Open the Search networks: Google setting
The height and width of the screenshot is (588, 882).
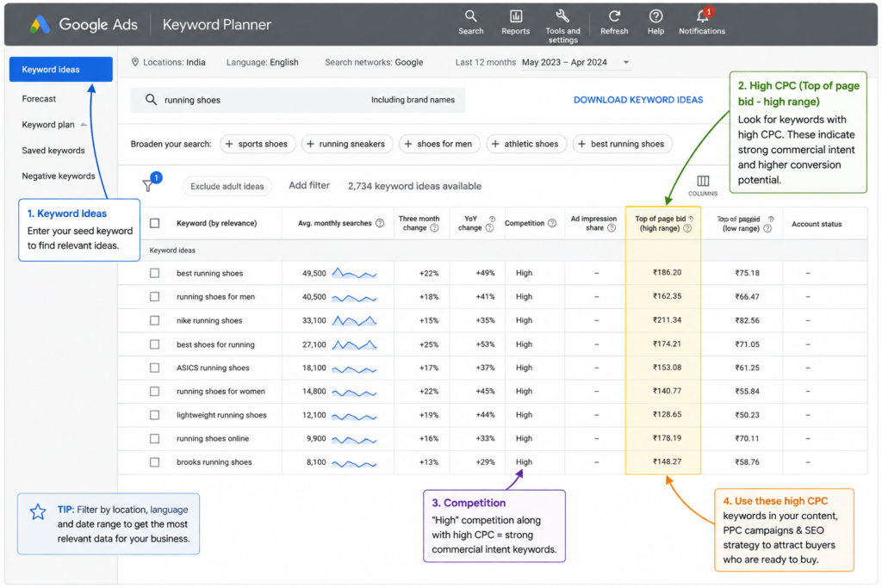374,62
